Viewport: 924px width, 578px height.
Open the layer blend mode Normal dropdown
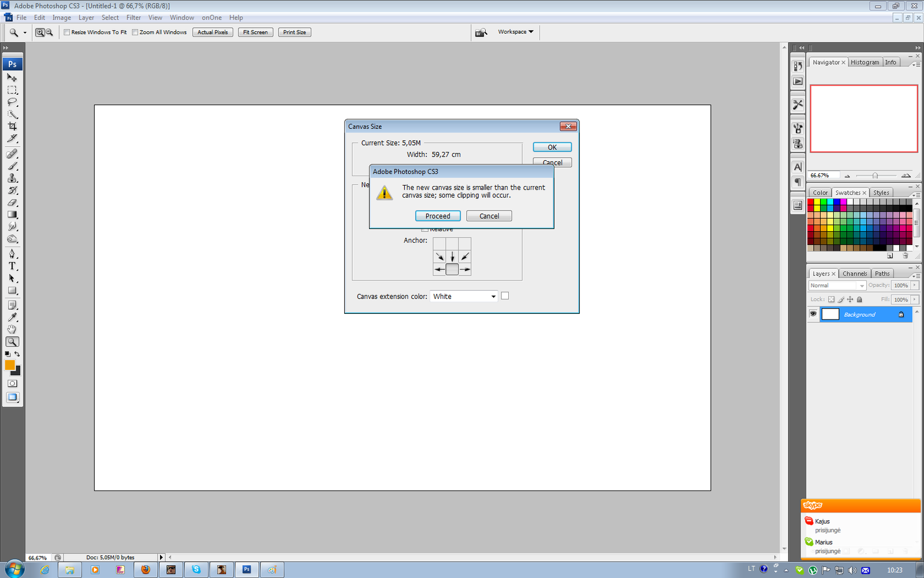click(837, 286)
